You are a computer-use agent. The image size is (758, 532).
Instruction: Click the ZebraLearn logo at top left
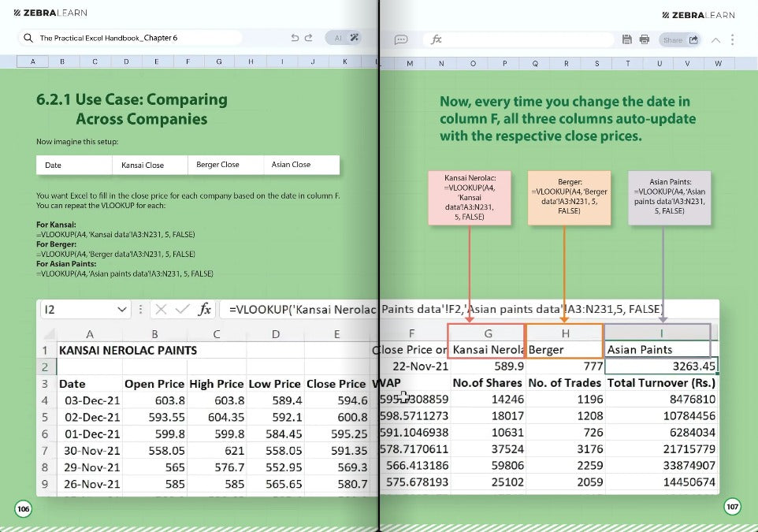pyautogui.click(x=50, y=13)
